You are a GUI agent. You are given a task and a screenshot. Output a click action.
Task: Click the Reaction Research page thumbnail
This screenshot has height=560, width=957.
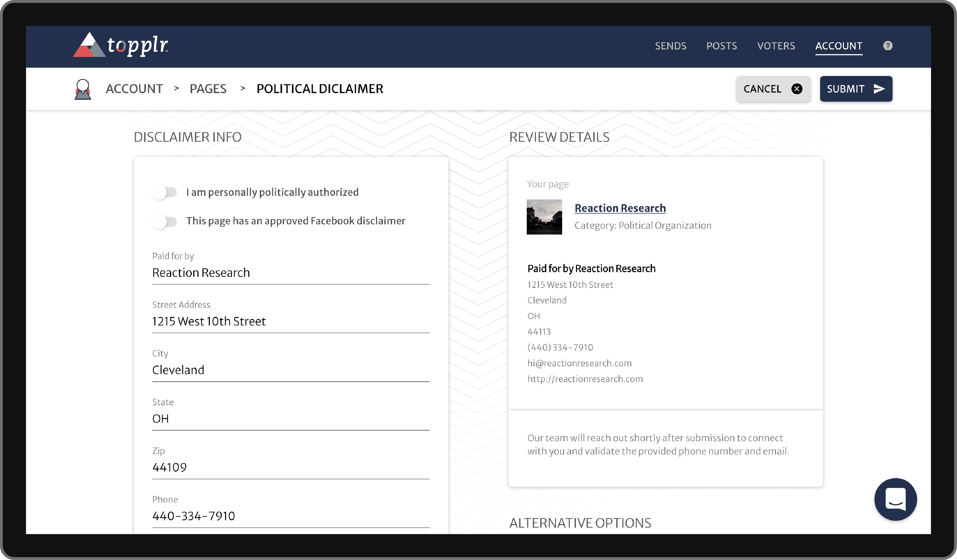[x=544, y=217]
